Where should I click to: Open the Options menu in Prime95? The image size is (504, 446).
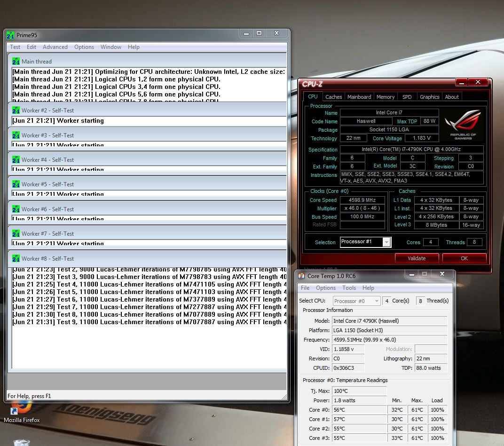click(x=84, y=47)
